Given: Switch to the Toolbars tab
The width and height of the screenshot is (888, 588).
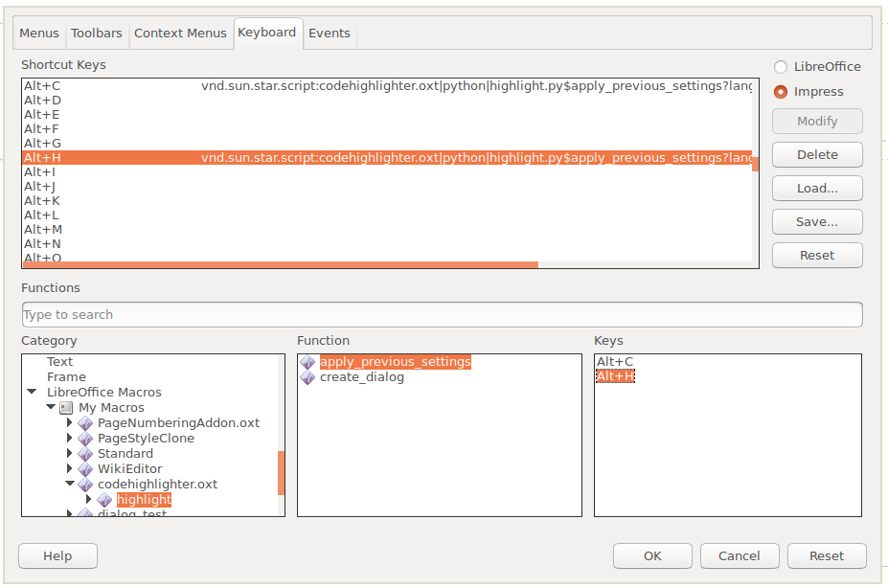Looking at the screenshot, I should pos(97,34).
